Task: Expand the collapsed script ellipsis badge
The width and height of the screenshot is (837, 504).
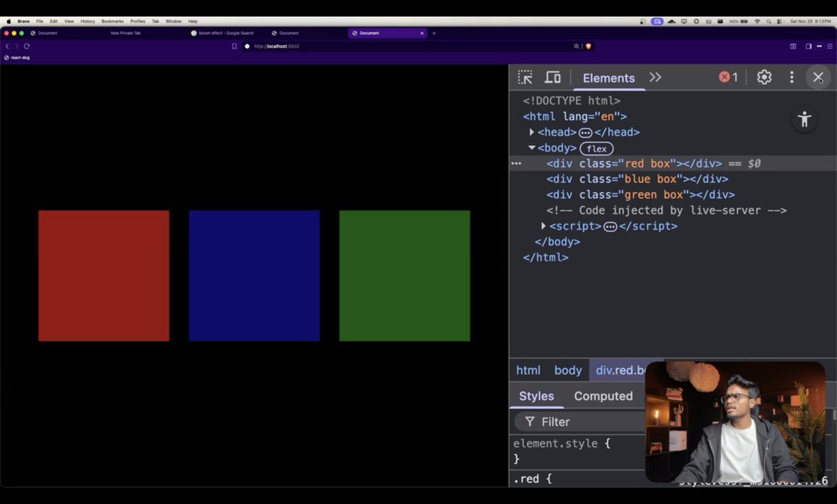Action: [609, 226]
